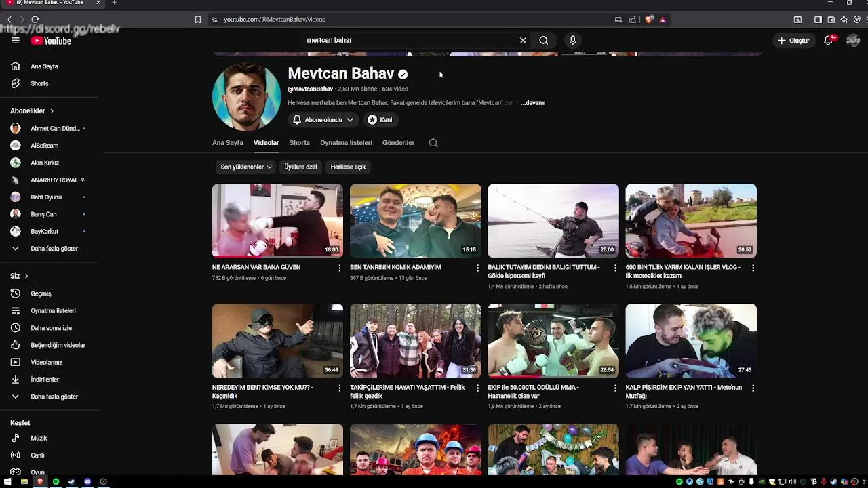Open the Oynatma listeleri channel tab
The height and width of the screenshot is (488, 868).
[x=347, y=143]
